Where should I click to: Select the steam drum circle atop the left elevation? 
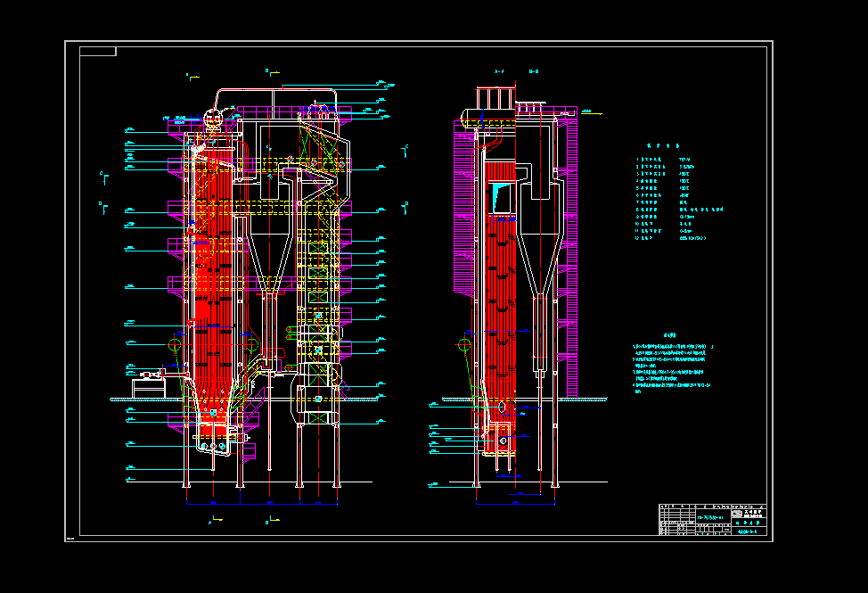pos(213,118)
